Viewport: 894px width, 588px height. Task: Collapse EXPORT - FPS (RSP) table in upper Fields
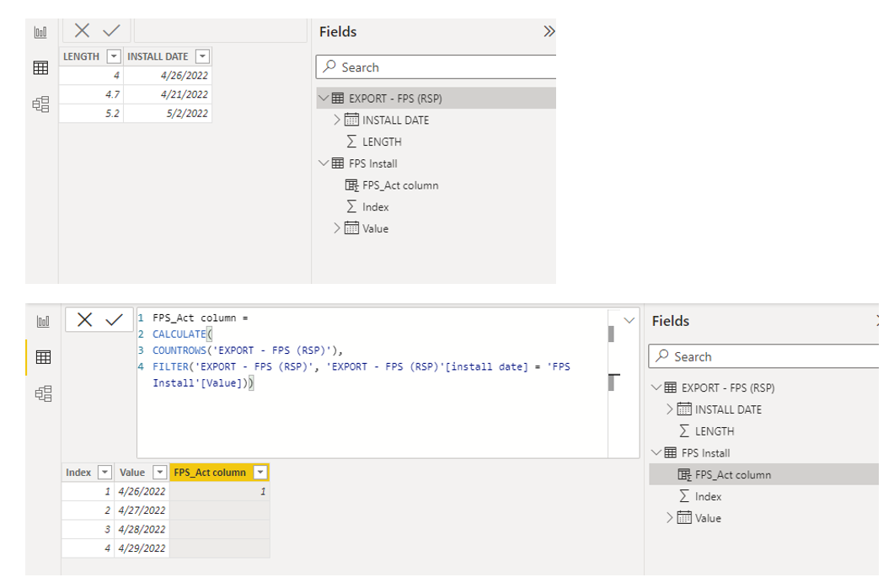pos(324,98)
